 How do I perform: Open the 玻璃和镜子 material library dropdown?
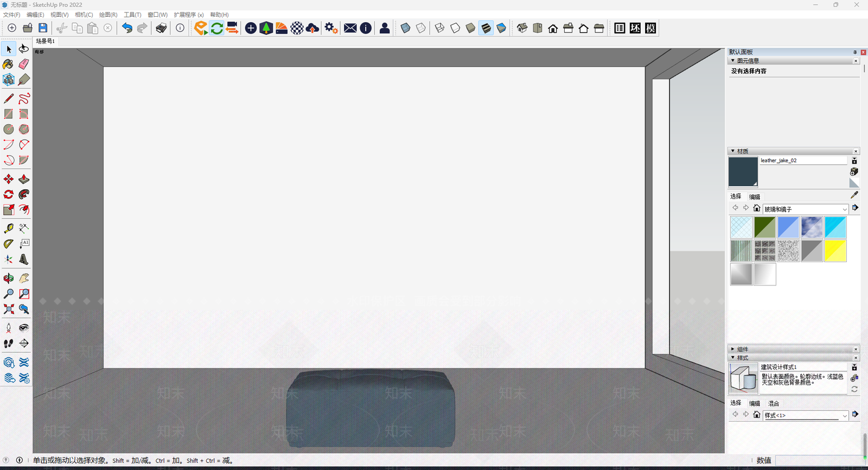coord(844,209)
